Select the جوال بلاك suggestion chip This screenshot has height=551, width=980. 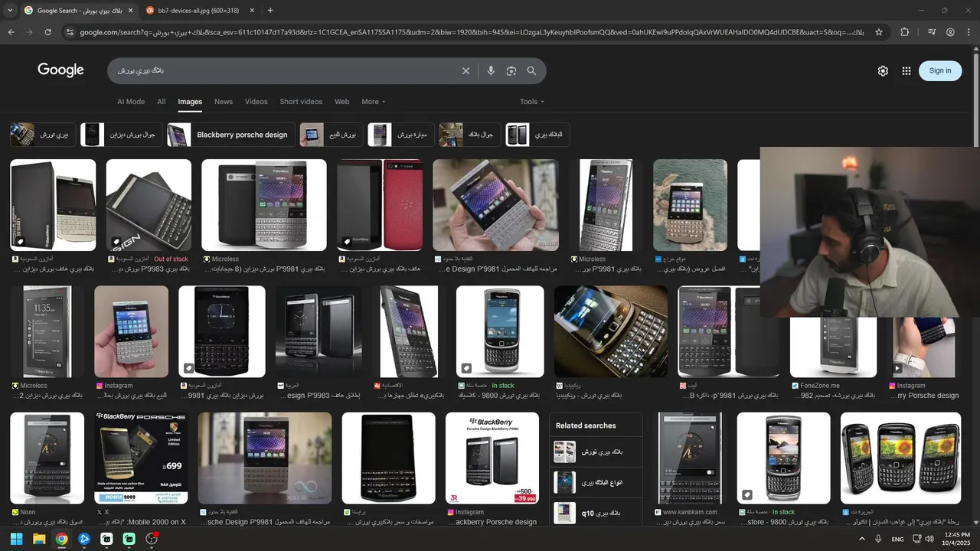(469, 135)
